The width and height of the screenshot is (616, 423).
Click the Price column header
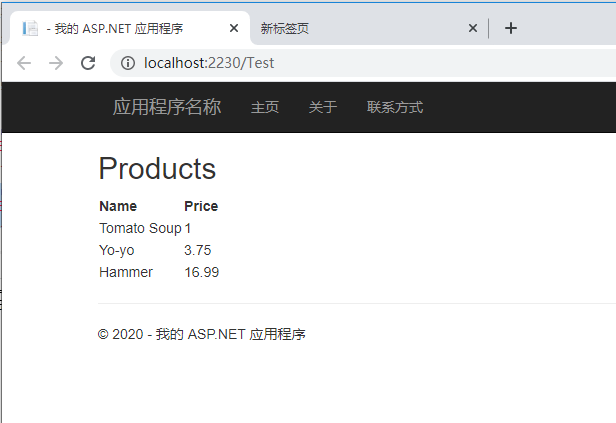tap(201, 206)
